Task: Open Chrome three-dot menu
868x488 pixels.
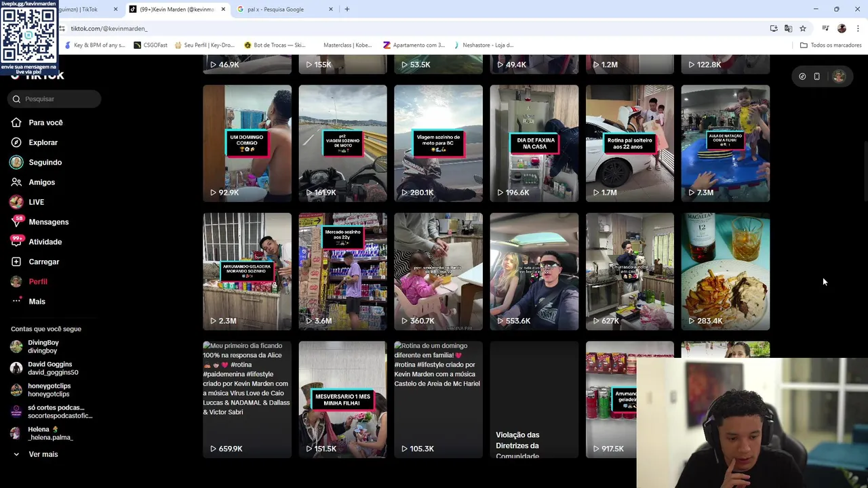Action: [x=858, y=28]
